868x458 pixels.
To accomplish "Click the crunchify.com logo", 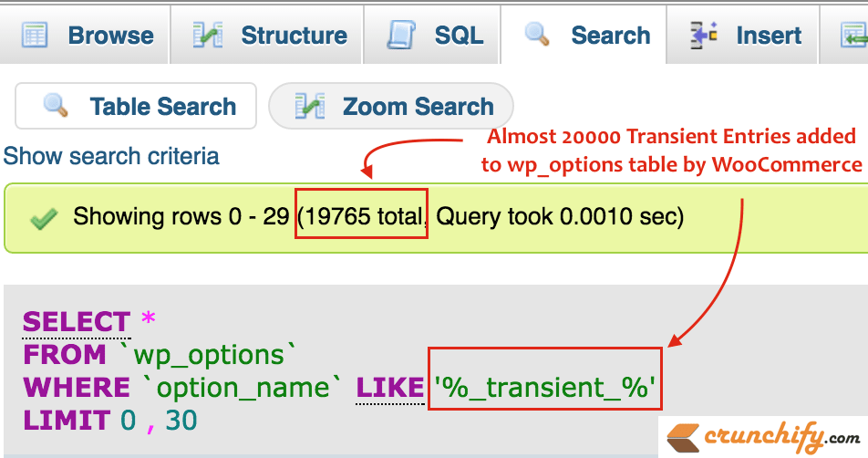I will [x=764, y=437].
